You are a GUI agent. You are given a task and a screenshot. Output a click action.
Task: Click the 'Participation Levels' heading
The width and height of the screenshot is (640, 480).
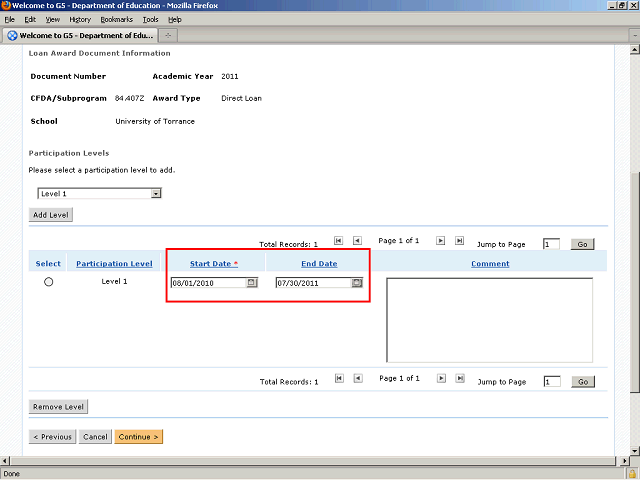[x=69, y=153]
